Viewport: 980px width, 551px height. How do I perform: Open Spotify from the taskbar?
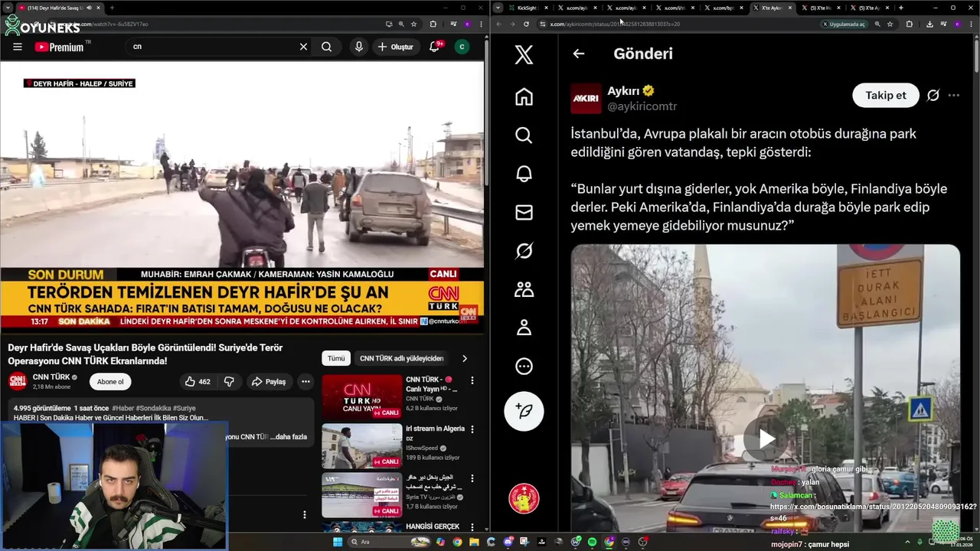click(x=593, y=542)
